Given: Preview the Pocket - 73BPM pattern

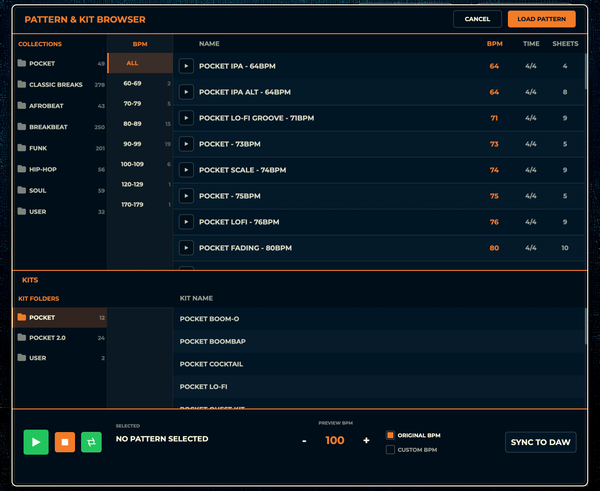Looking at the screenshot, I should 186,144.
